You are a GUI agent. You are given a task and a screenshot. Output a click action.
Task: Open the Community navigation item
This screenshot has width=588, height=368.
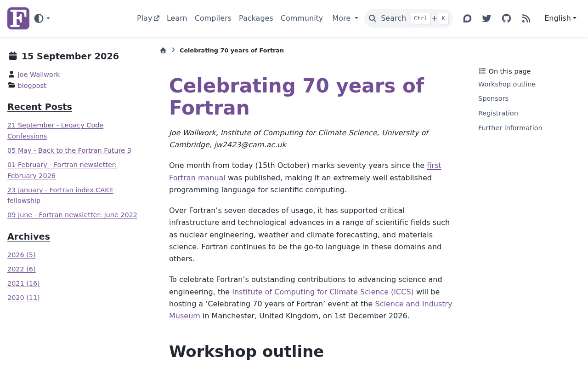click(x=302, y=18)
